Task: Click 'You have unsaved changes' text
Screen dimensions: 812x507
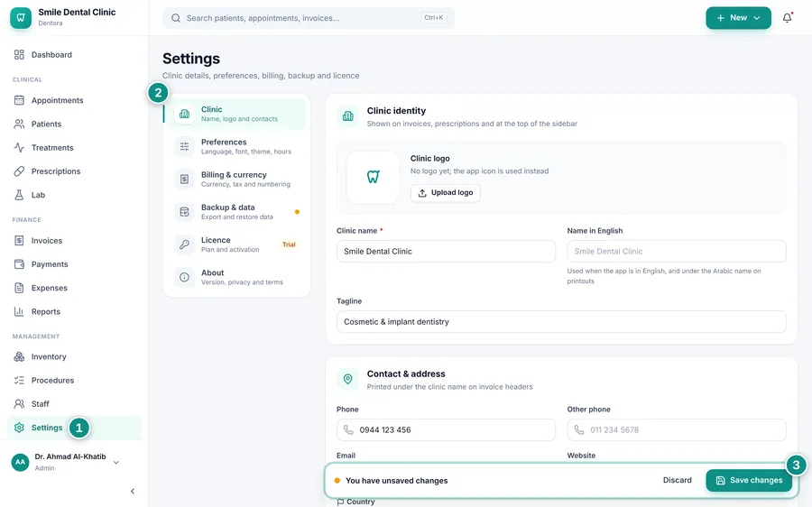Action: 397,481
